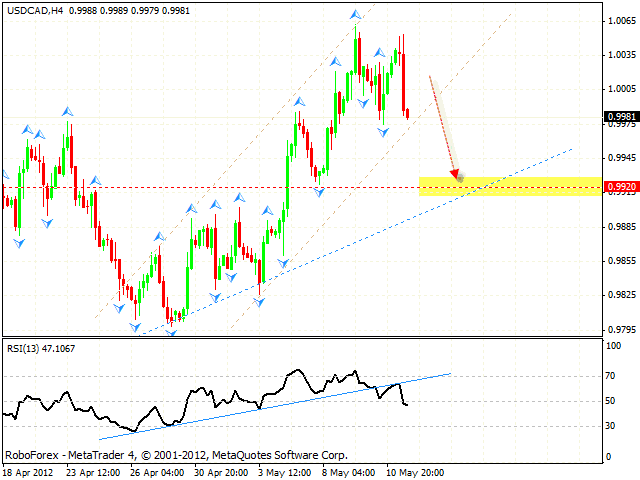Click the current price tag 0.9981
This screenshot has width=640, height=480.
pyautogui.click(x=617, y=116)
